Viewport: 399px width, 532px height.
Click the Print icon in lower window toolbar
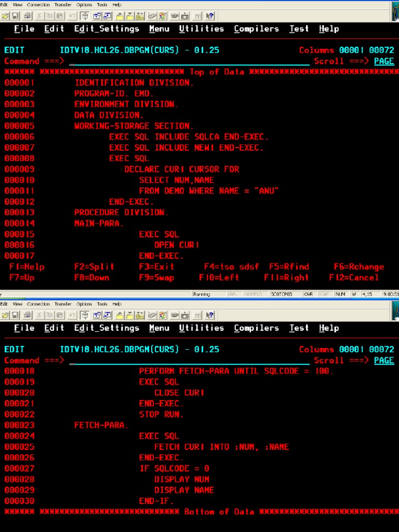[28, 315]
